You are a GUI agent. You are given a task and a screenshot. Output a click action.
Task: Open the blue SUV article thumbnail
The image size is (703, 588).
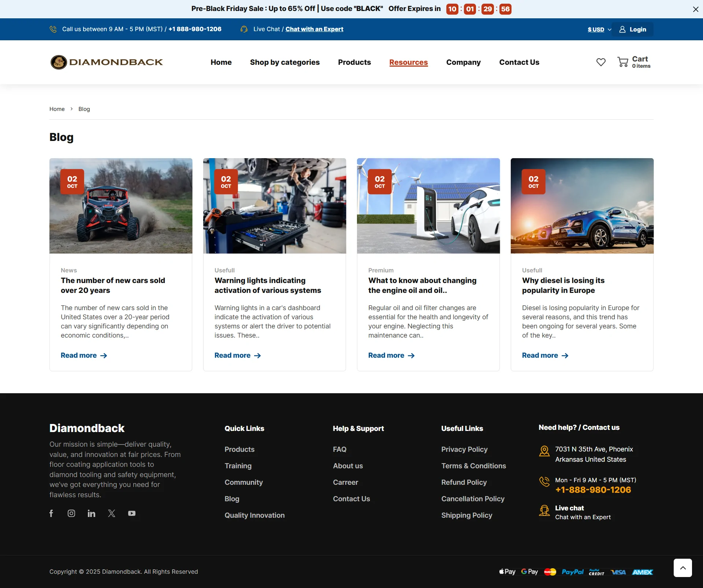582,206
